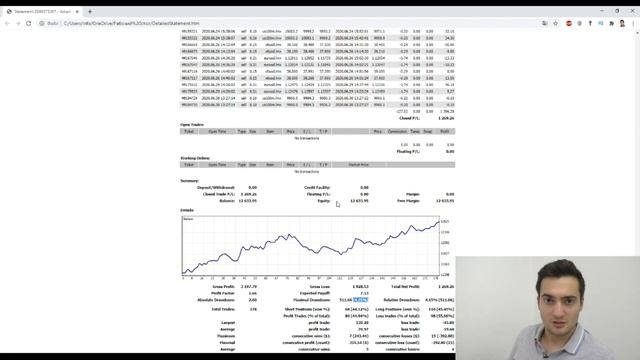Click the 'Open Trades:' section heading
Viewport: 640px width, 360px height.
click(x=192, y=124)
